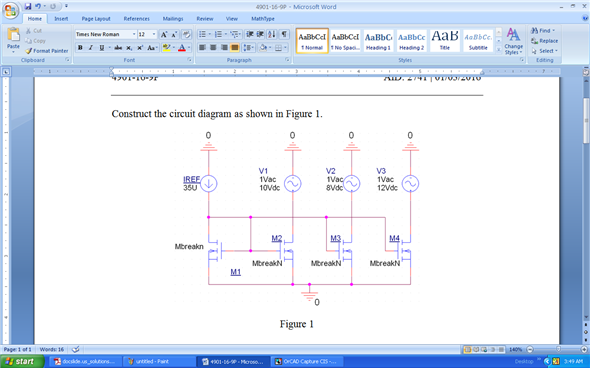Toggle justify alignment

coord(235,48)
